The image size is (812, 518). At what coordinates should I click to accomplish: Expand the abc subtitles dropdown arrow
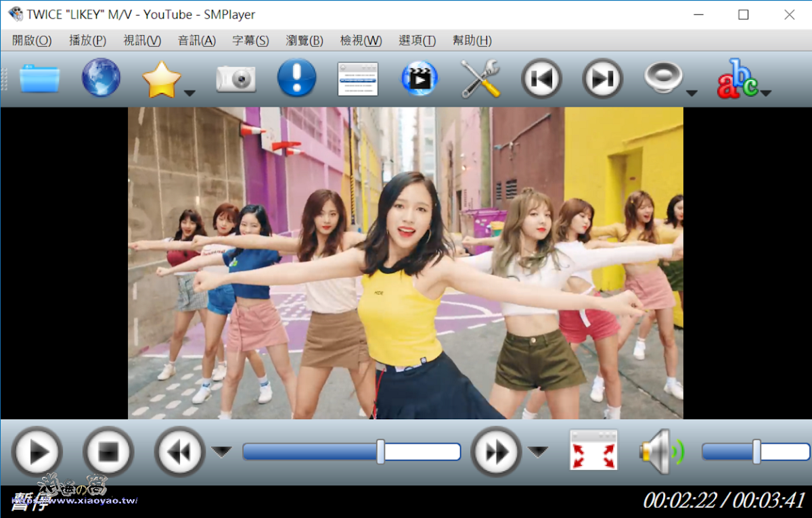click(x=765, y=93)
